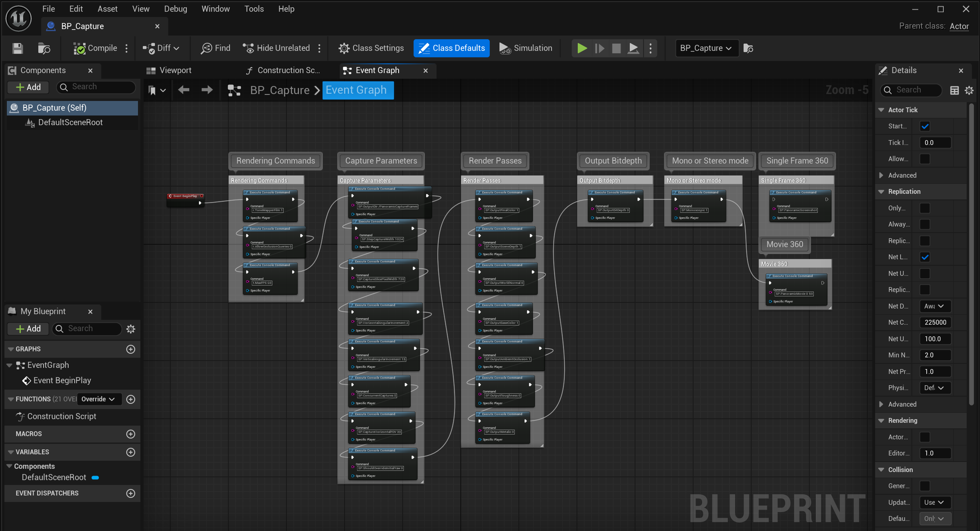Image resolution: width=980 pixels, height=531 pixels.
Task: Click the Save blueprint disk icon
Action: (17, 48)
